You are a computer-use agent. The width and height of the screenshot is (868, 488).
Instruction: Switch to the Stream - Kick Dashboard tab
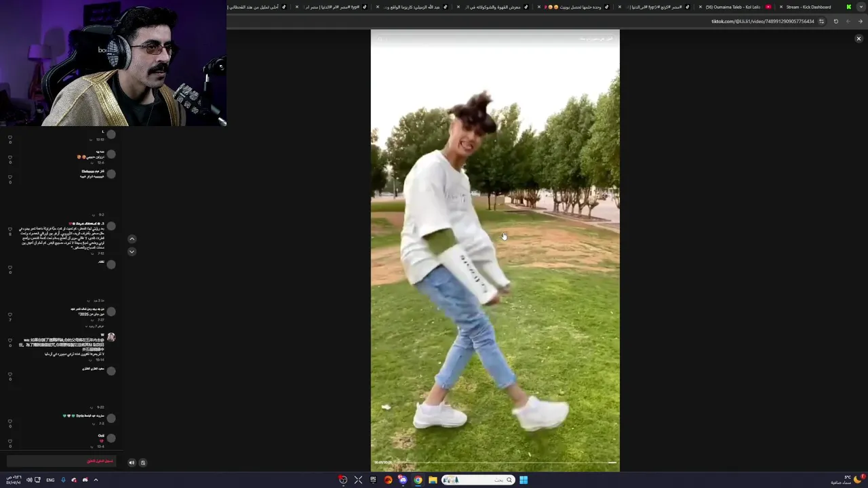812,7
